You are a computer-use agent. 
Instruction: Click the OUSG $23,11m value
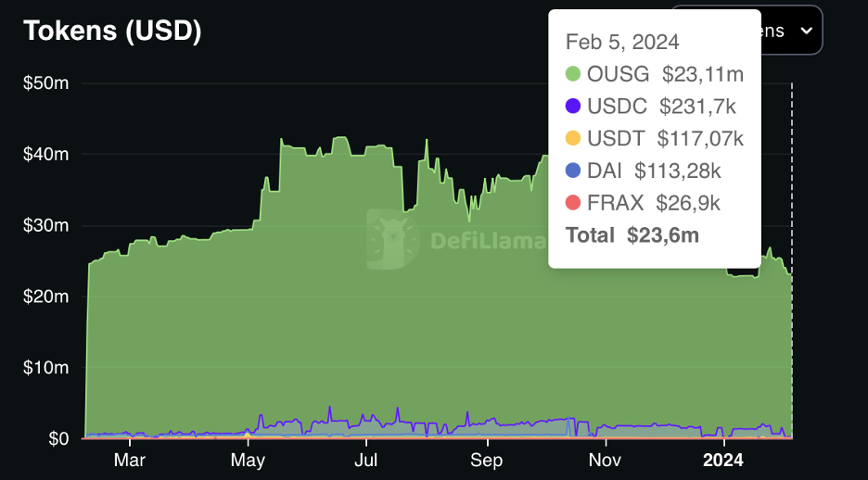[703, 73]
